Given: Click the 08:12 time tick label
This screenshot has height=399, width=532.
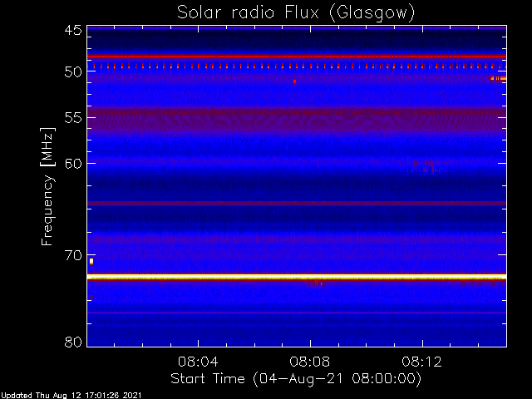Looking at the screenshot, I should pyautogui.click(x=422, y=362).
